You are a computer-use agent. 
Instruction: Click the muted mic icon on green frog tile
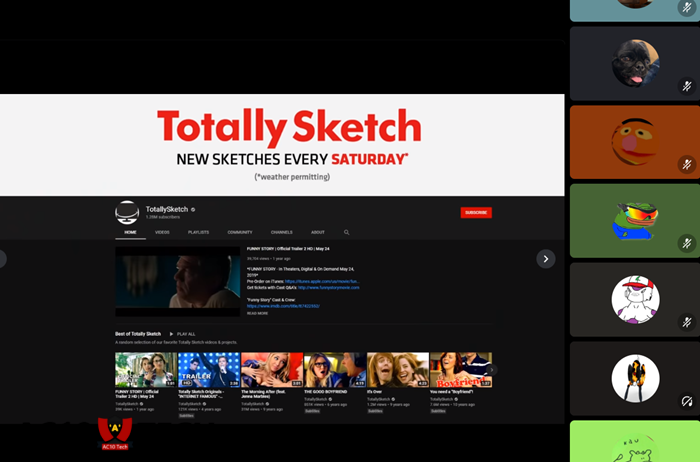[687, 243]
